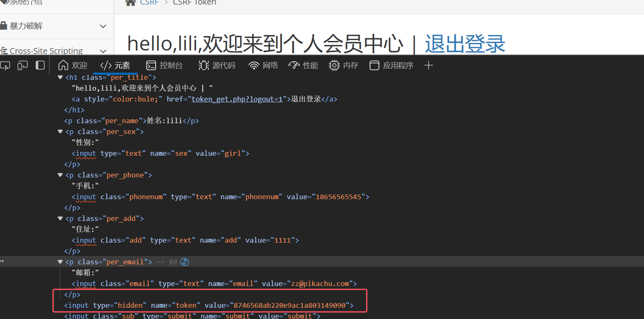Open the 欢迎 (Welcome) DevTools tab

coord(73,66)
